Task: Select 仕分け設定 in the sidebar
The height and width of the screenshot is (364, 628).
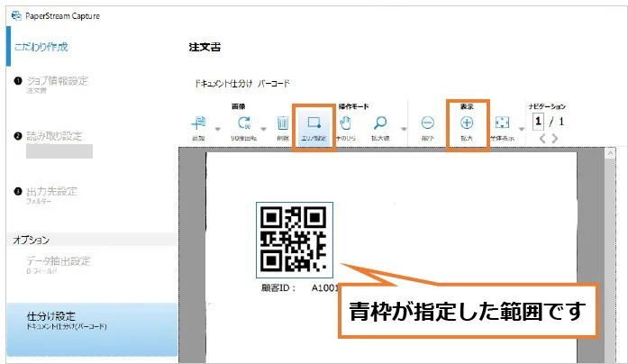Action: click(92, 329)
